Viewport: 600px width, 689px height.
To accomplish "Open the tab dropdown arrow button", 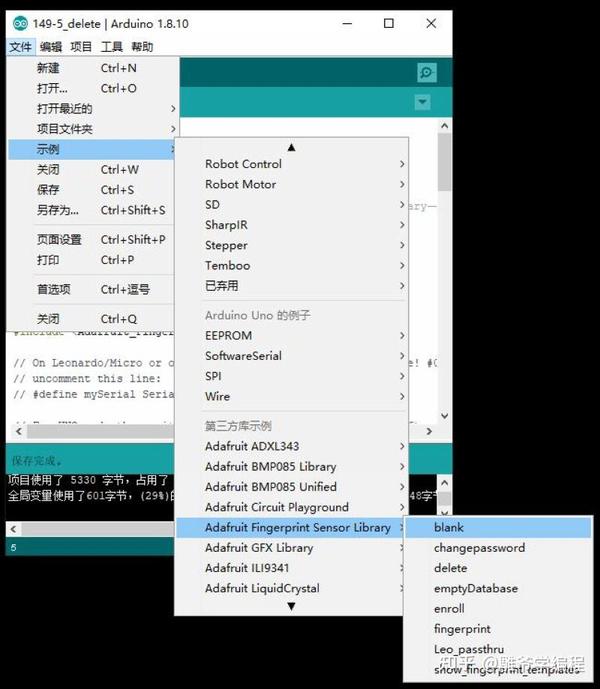I will (422, 102).
